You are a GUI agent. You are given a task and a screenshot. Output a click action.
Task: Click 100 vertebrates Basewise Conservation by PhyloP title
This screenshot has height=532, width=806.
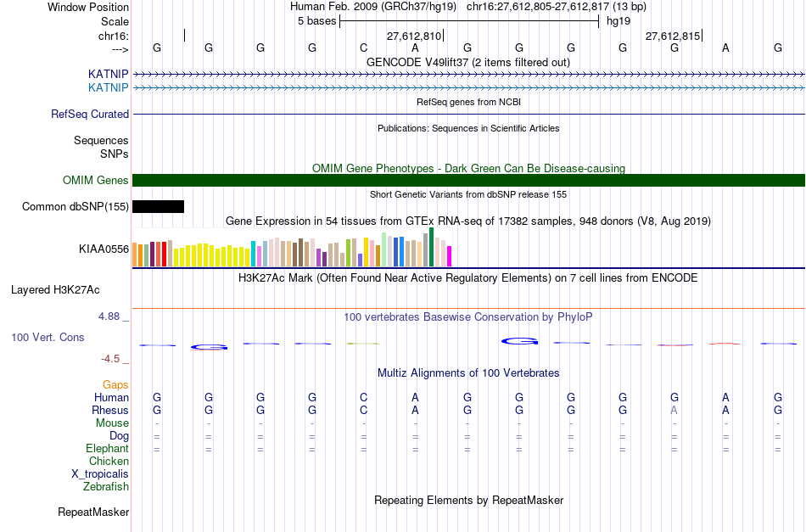tap(467, 317)
